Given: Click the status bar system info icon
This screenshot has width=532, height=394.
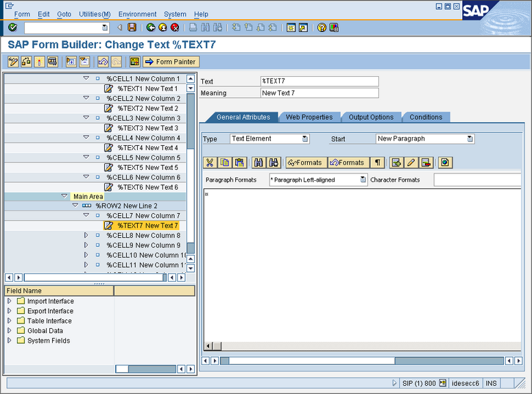Looking at the screenshot, I should click(442, 383).
